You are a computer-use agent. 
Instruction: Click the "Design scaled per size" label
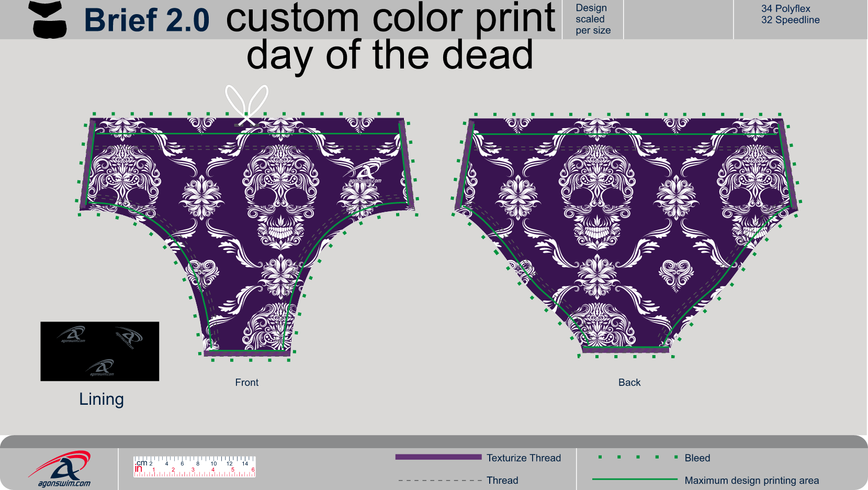(x=593, y=19)
